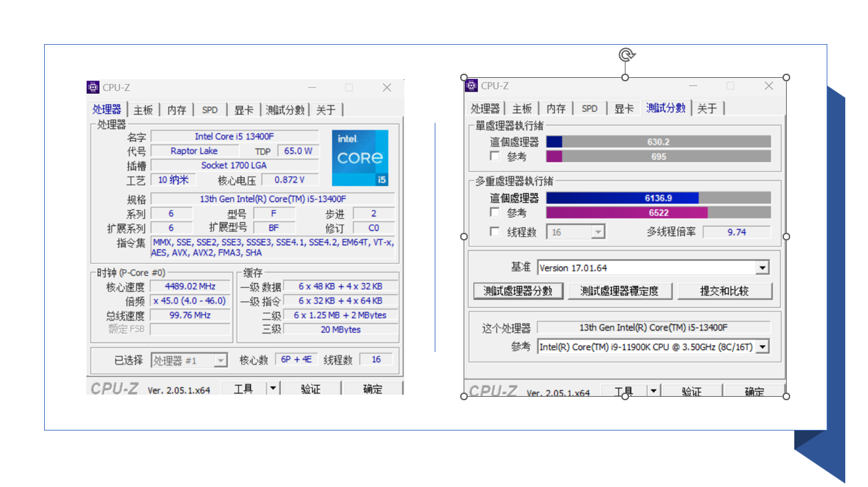Open the 显卡 tab in the benchmark window
This screenshot has width=868, height=487.
[623, 109]
